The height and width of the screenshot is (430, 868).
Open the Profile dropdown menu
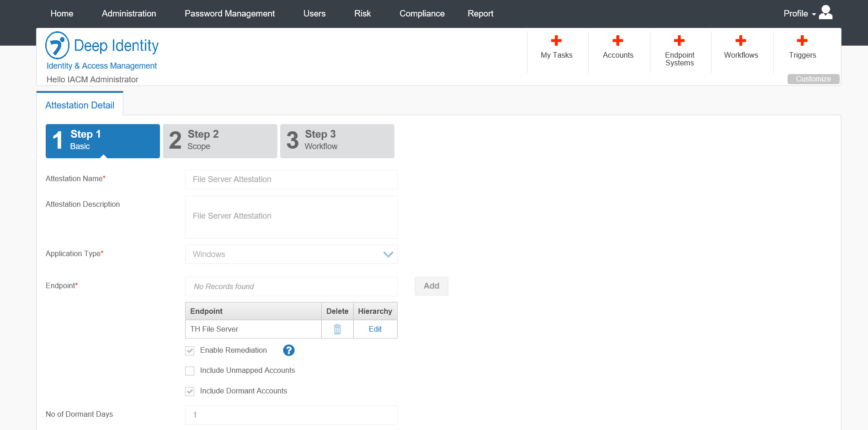pos(807,13)
